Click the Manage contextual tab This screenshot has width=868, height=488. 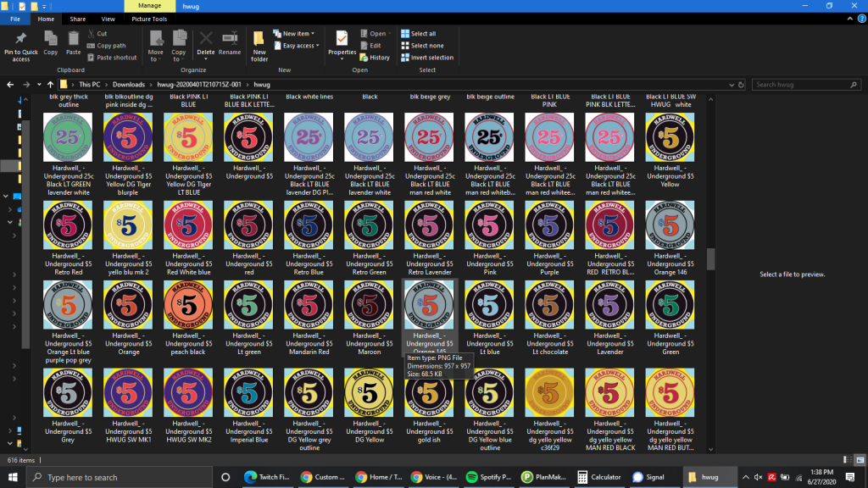(149, 6)
